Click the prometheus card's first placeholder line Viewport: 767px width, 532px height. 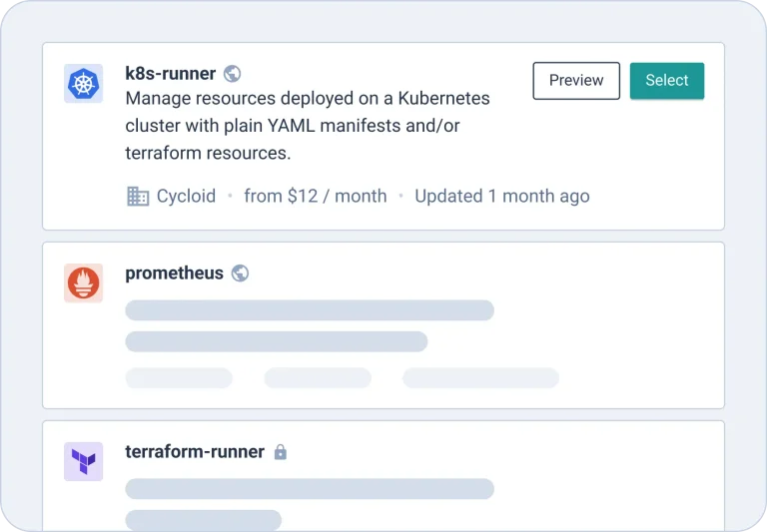[x=310, y=310]
